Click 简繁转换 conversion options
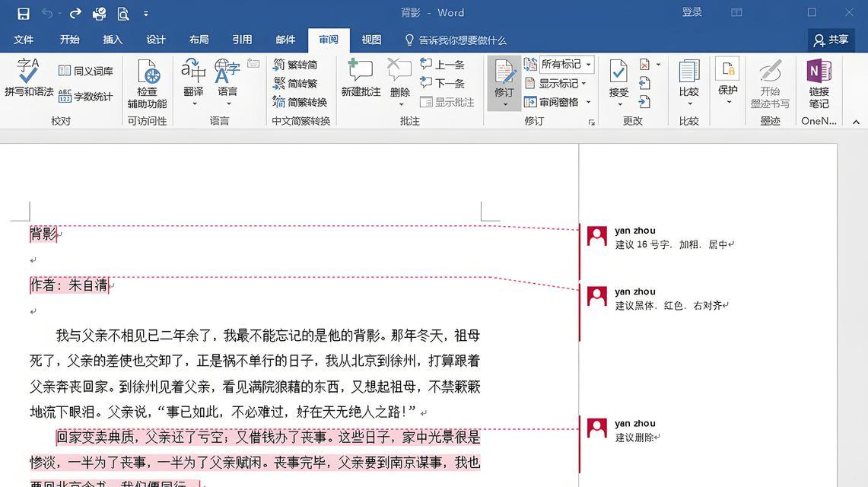868x487 pixels. pyautogui.click(x=300, y=103)
